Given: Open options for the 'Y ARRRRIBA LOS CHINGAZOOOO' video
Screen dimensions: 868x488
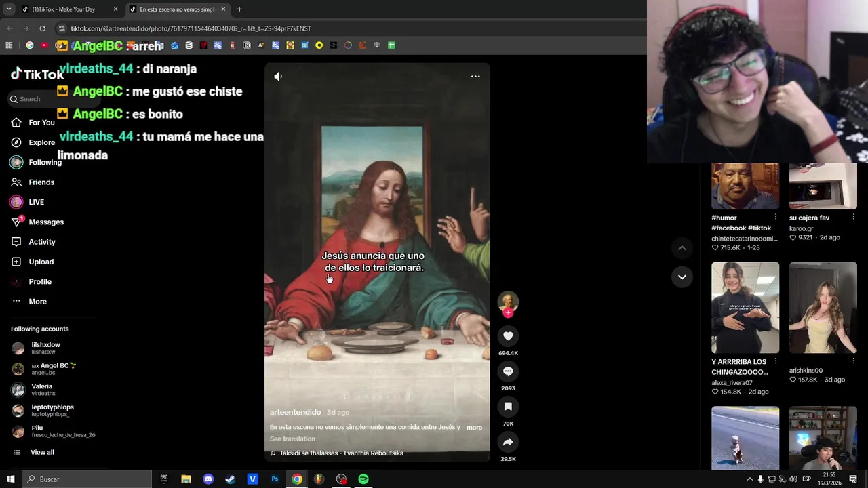Looking at the screenshot, I should pos(776,361).
